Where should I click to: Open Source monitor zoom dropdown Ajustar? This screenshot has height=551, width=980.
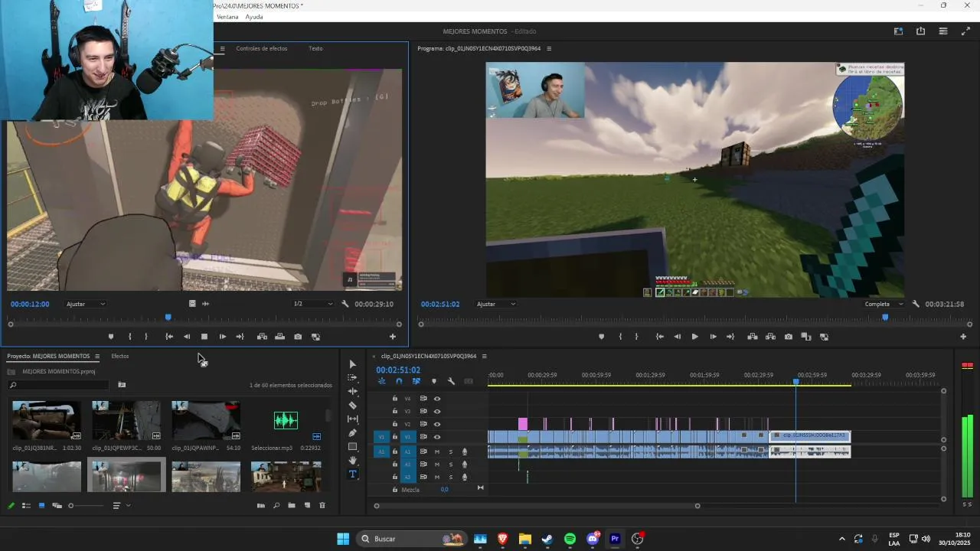click(86, 304)
